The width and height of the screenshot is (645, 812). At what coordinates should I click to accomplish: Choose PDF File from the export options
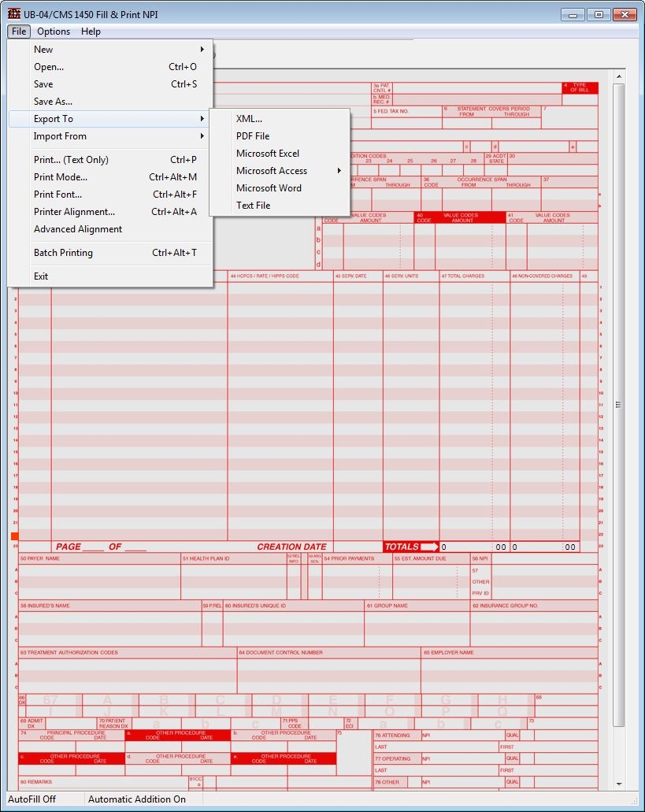[x=253, y=136]
